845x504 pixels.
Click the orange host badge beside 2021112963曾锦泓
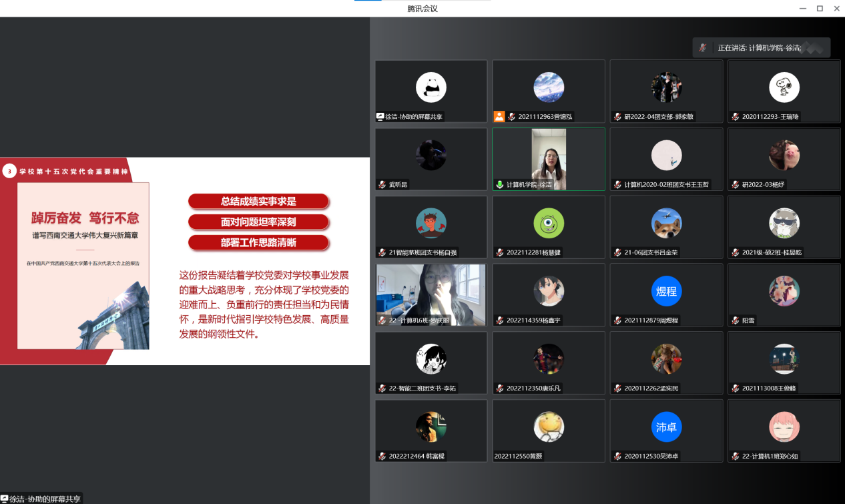tap(499, 116)
